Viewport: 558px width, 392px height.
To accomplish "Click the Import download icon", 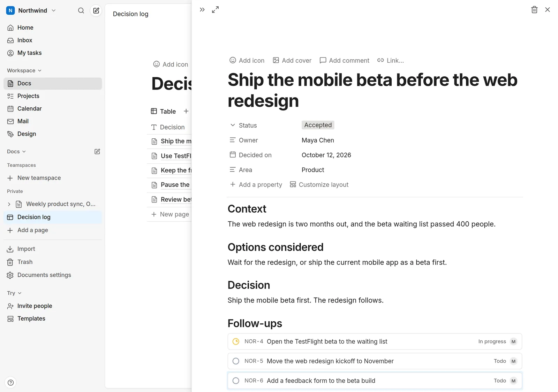I will point(10,249).
